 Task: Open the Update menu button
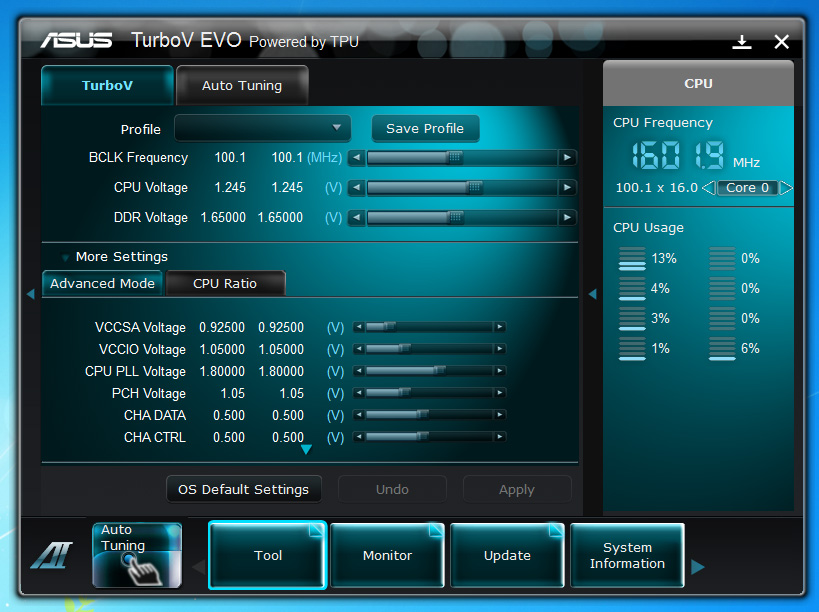[507, 555]
